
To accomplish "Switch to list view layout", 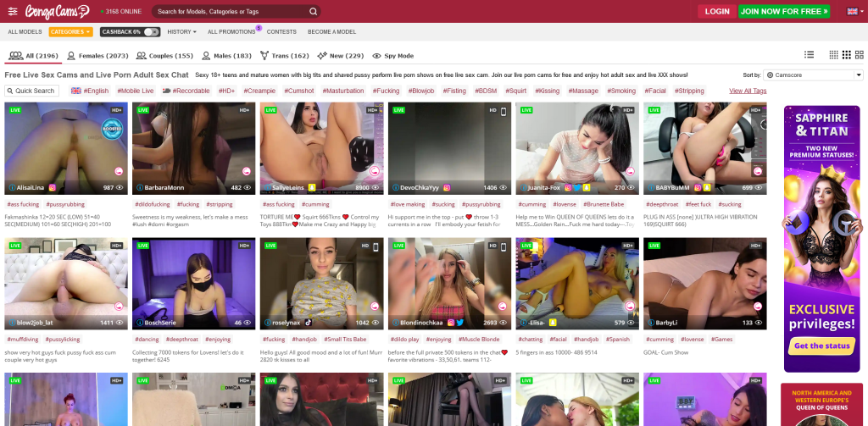I will [x=809, y=55].
